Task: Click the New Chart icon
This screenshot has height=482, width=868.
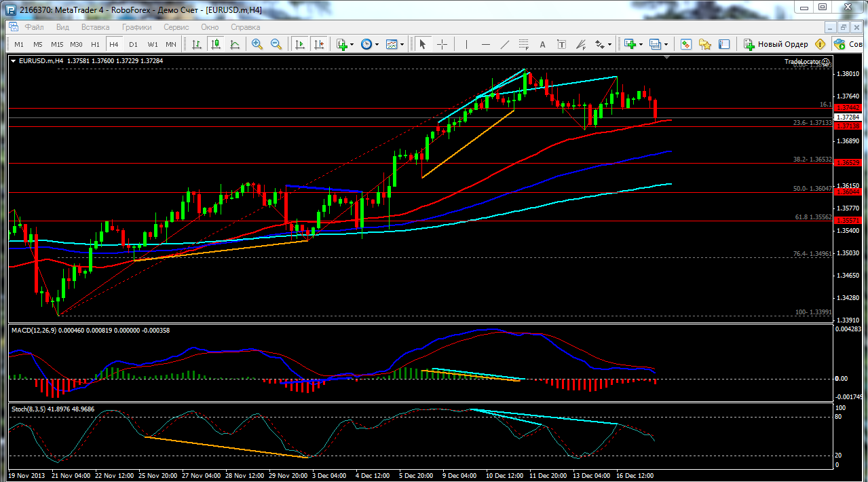Action: point(630,44)
